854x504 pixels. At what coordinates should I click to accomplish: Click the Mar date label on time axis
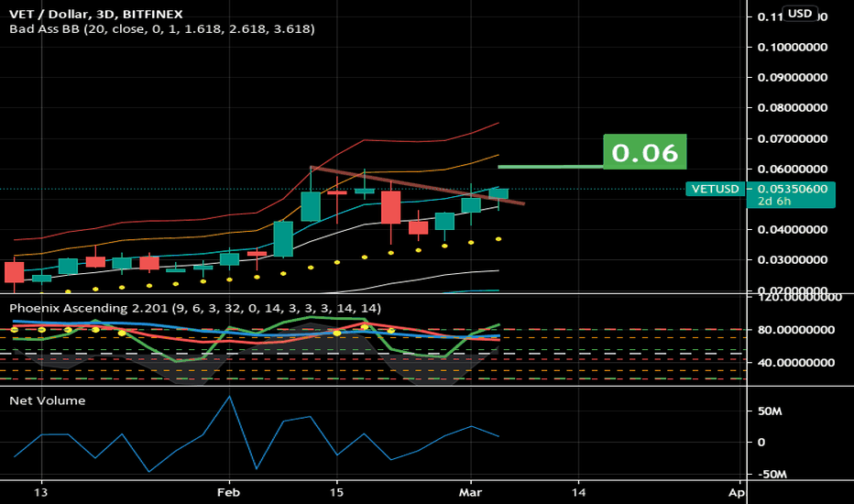click(x=471, y=493)
